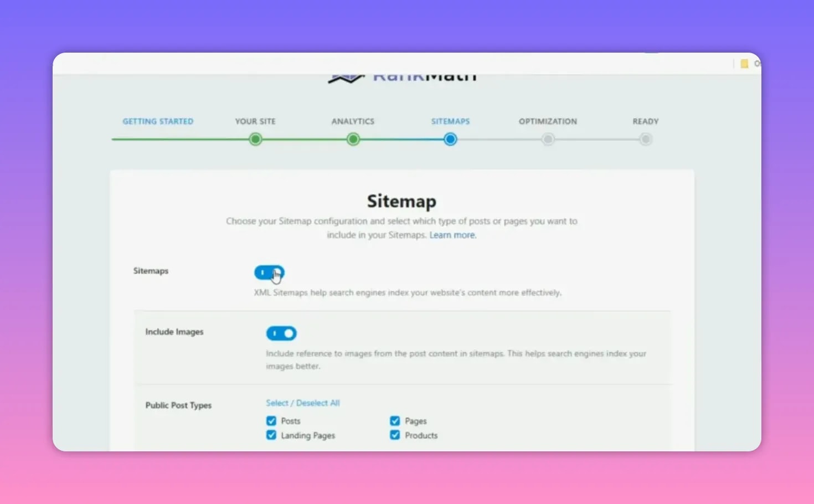Click the yellow note icon in browser toolbar
This screenshot has height=504, width=814.
click(744, 63)
